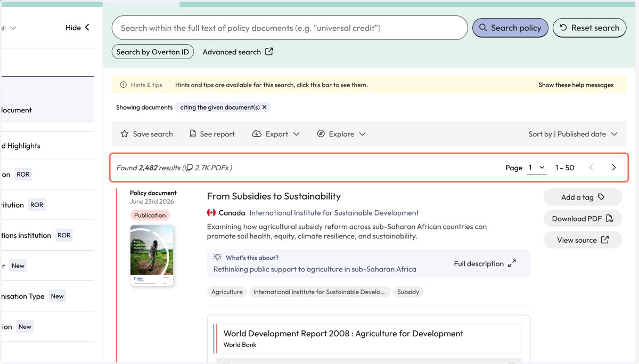
Task: Click the Canada flag icon
Action: [x=211, y=212]
